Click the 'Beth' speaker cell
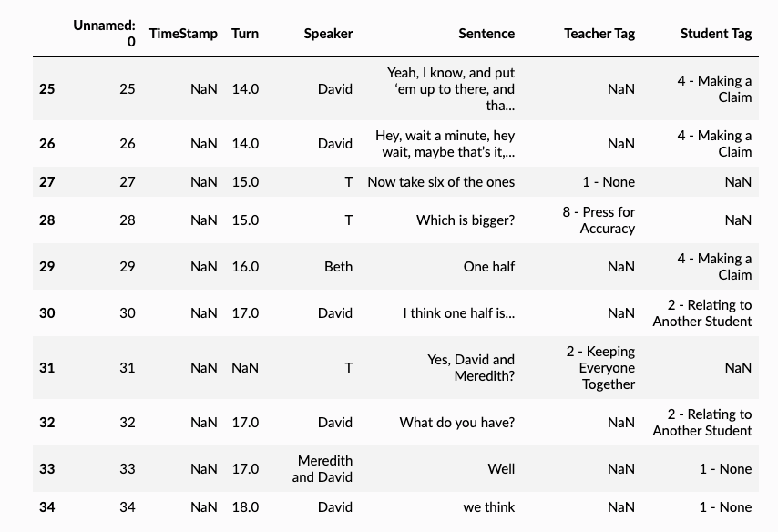 point(338,267)
